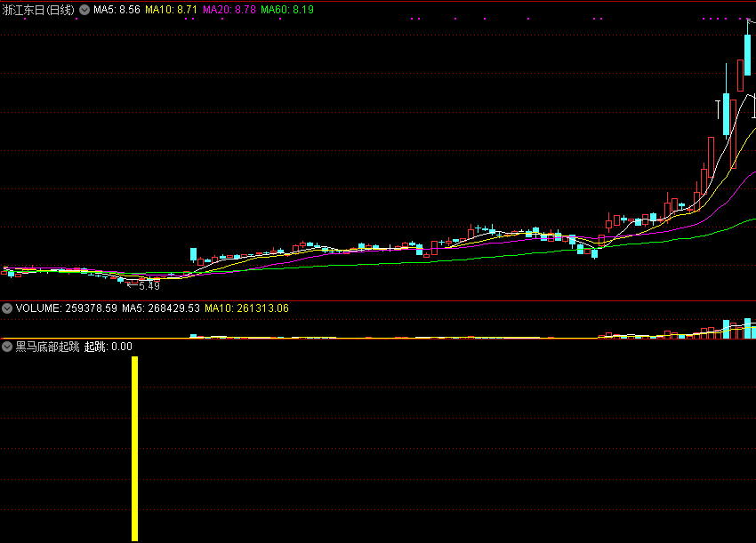Select the MA5: 8.56 label
756x543 pixels.
coord(117,10)
